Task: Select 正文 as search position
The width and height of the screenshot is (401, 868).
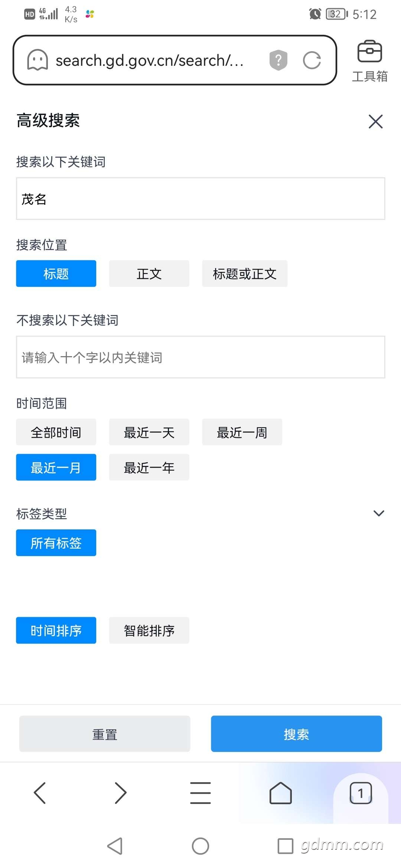Action: coord(149,274)
